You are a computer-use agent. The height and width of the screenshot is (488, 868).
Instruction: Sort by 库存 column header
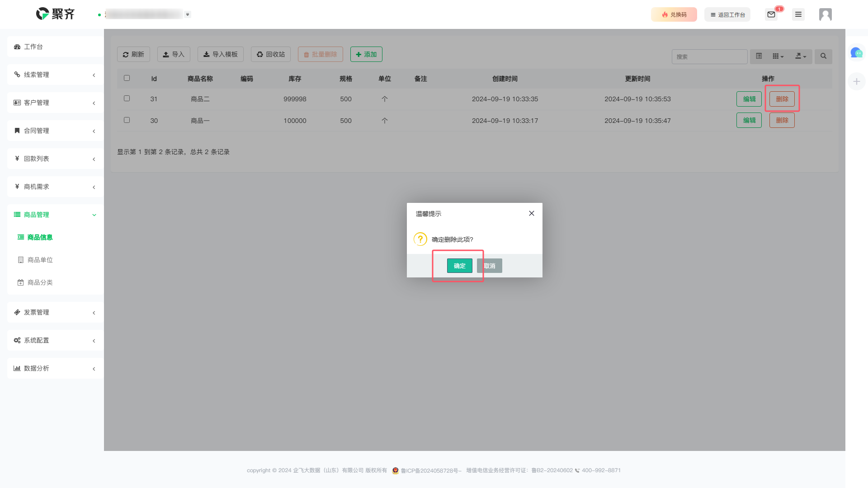click(295, 79)
